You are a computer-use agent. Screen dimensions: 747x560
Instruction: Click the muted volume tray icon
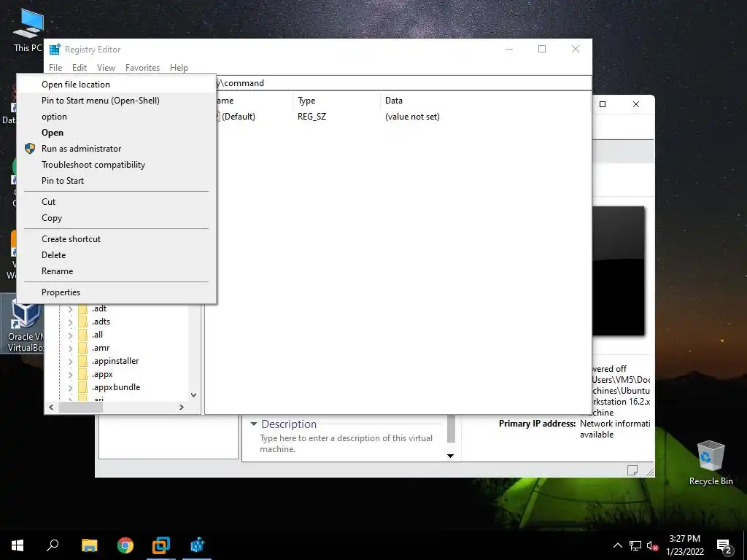tap(653, 545)
